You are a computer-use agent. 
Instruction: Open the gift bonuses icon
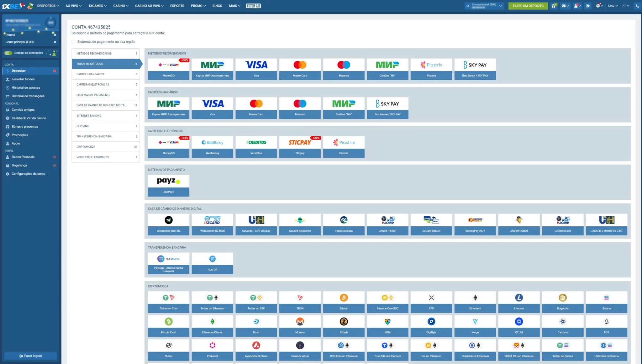554,6
